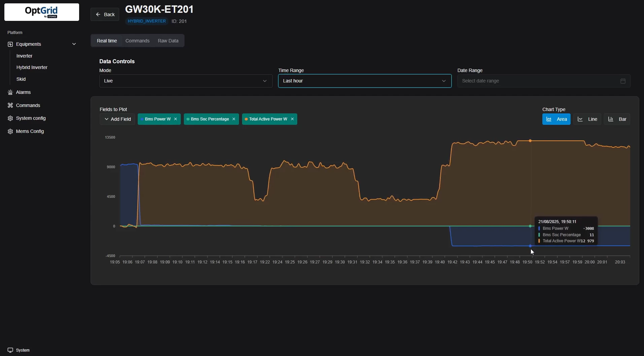
Task: Remove the Total Active Power W tag
Action: (292, 119)
